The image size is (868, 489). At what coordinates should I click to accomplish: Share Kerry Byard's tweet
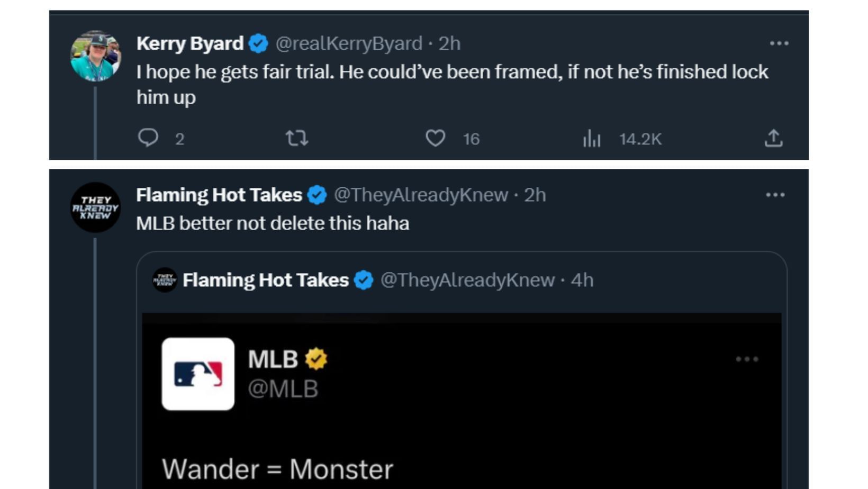[x=773, y=138]
